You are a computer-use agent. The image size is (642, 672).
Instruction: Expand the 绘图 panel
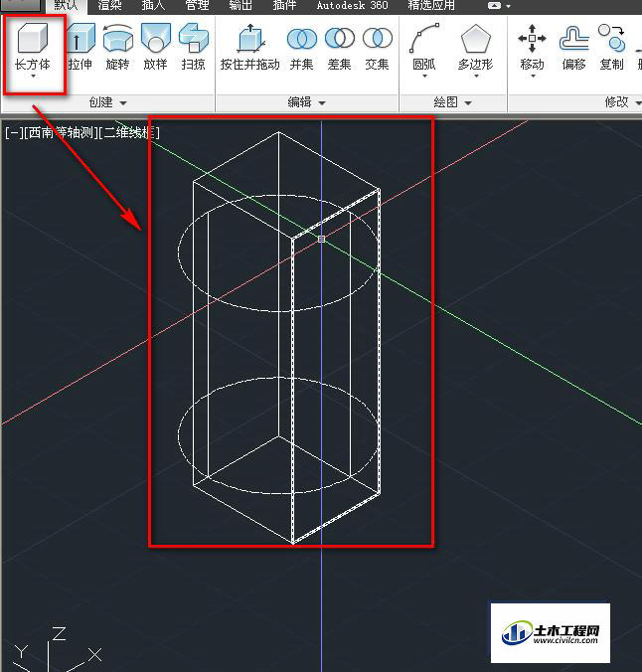point(452,102)
